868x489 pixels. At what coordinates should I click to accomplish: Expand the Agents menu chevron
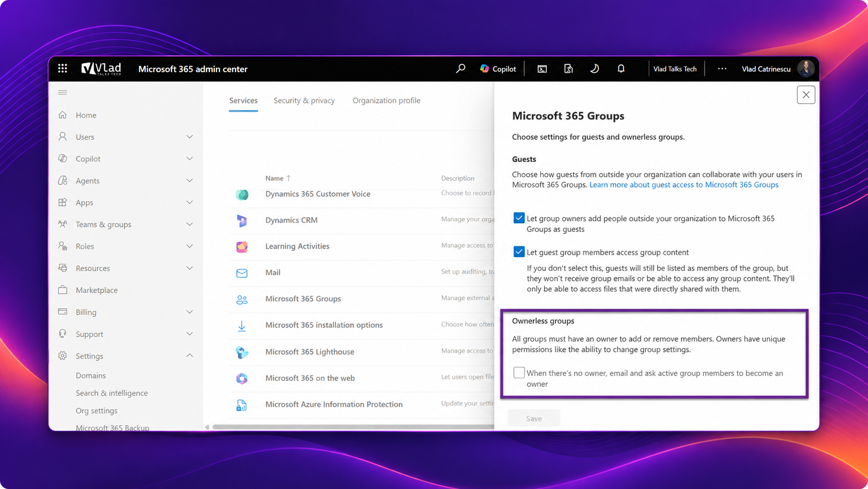189,180
